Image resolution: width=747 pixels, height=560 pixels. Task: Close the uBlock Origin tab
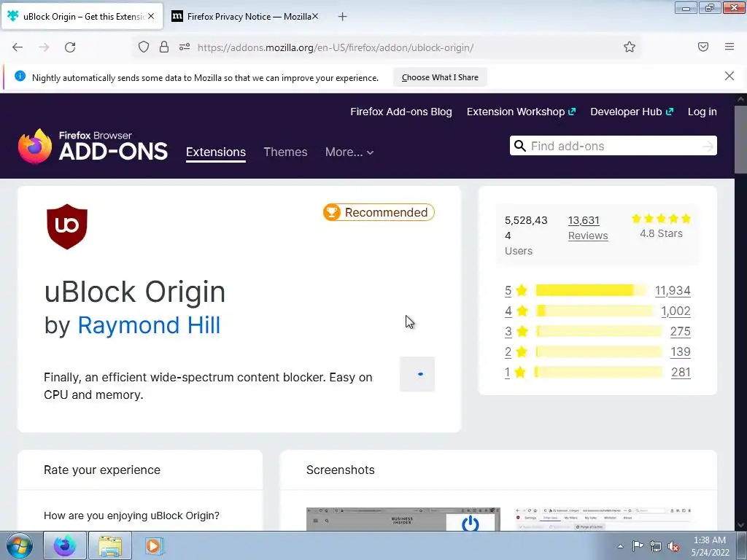coord(151,16)
